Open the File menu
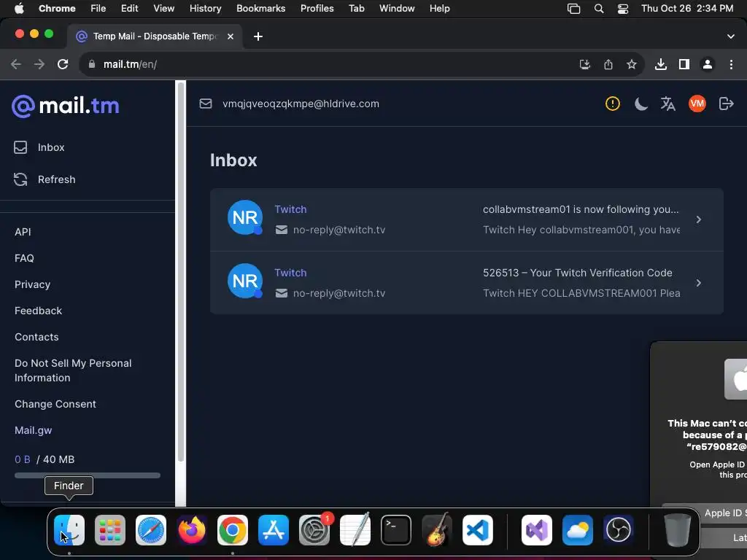 pos(98,9)
